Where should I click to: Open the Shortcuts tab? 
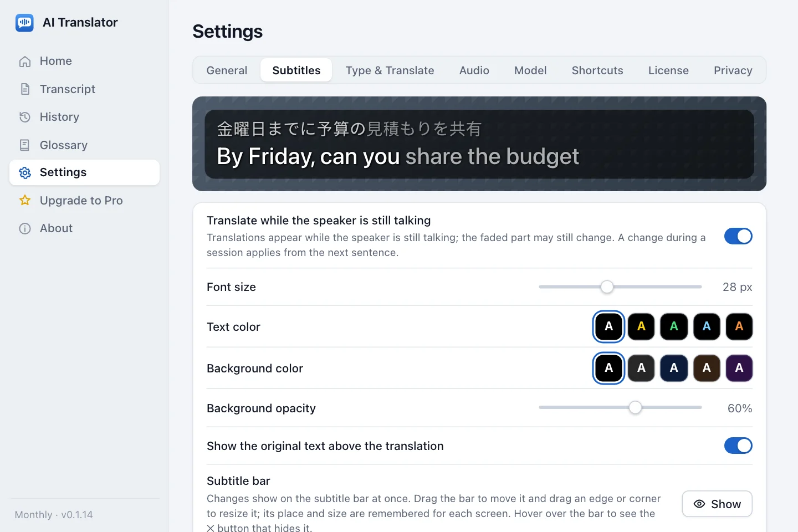(597, 70)
